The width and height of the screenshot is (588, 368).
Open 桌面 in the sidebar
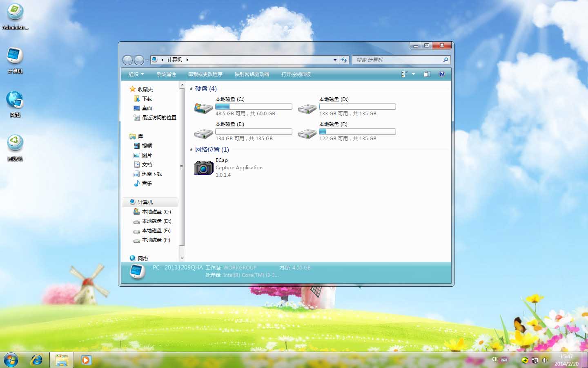(147, 108)
